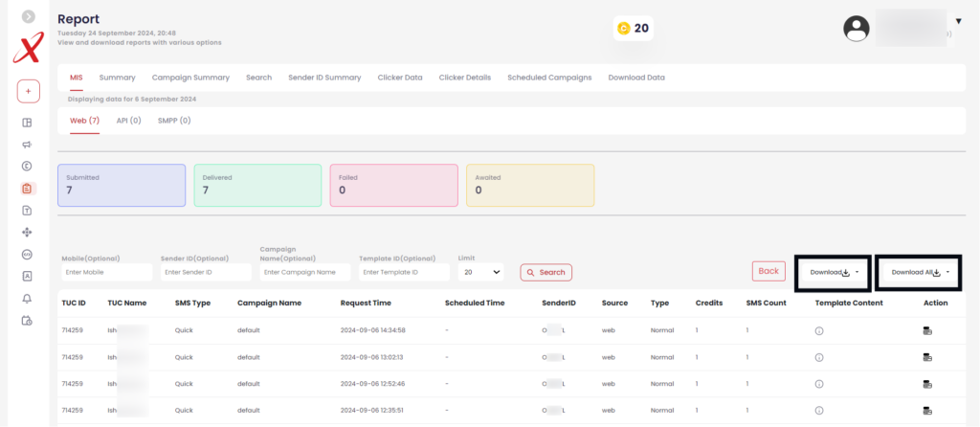Open the Sender ID Summary tab
Screen dimensions: 980x427
click(324, 78)
